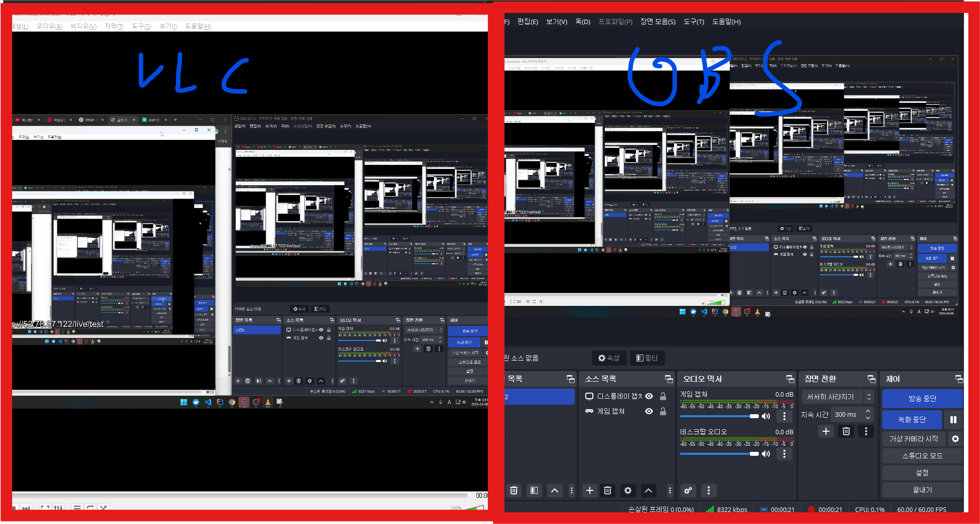Toggle 스튜디오 모드
Image resolution: width=980 pixels, height=524 pixels.
922,456
